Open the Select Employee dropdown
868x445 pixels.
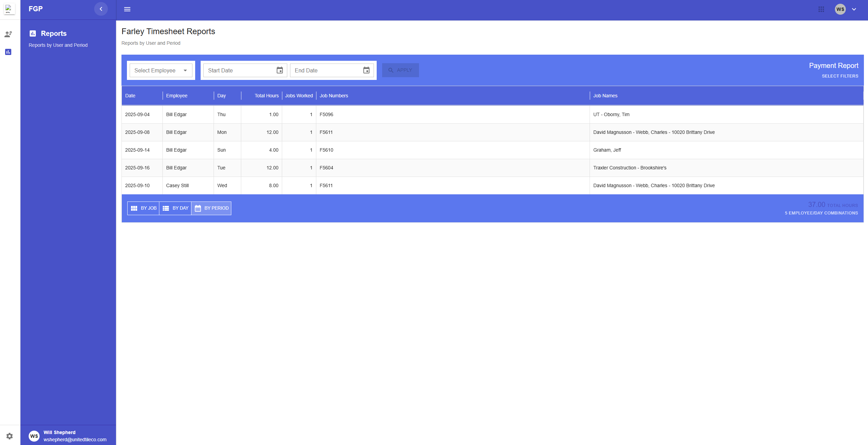(161, 70)
